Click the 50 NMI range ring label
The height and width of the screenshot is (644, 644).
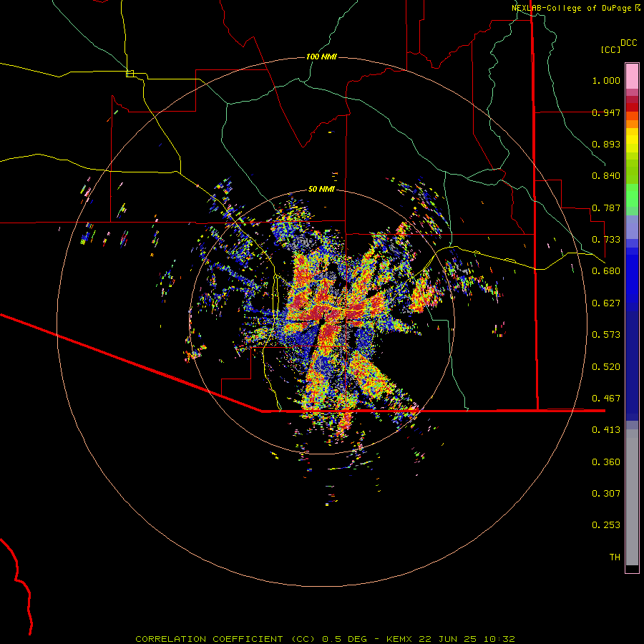pyautogui.click(x=321, y=189)
